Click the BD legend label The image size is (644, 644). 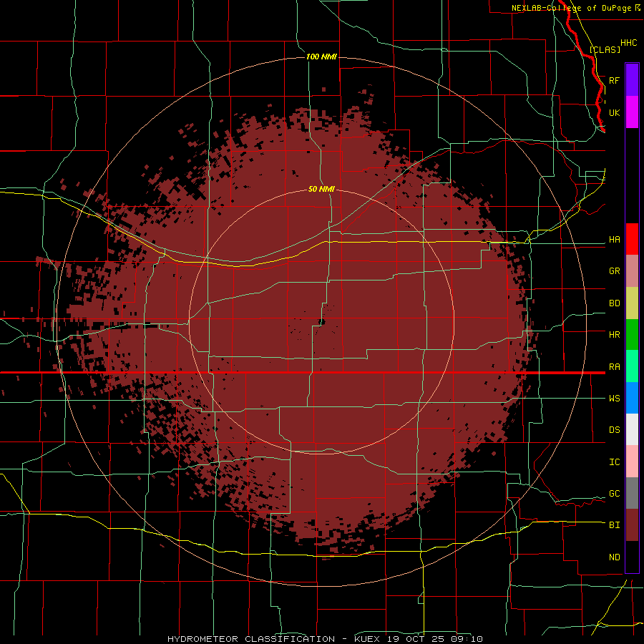pos(614,303)
